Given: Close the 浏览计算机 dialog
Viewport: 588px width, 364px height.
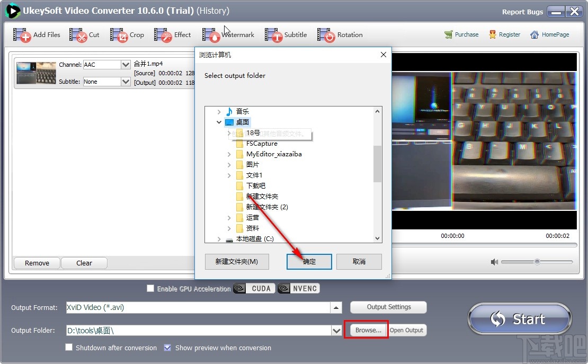Looking at the screenshot, I should pos(383,55).
